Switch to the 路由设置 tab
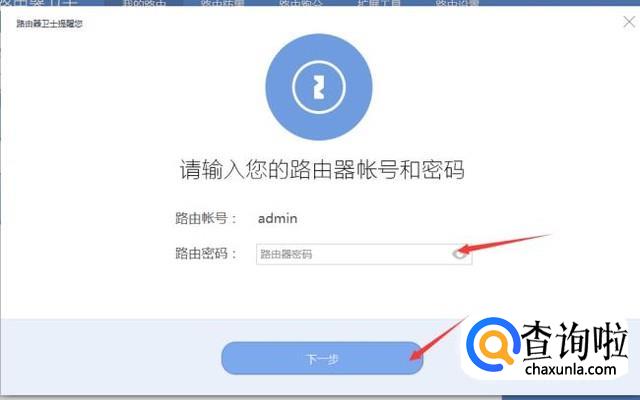This screenshot has height=400, width=640. 457,3
